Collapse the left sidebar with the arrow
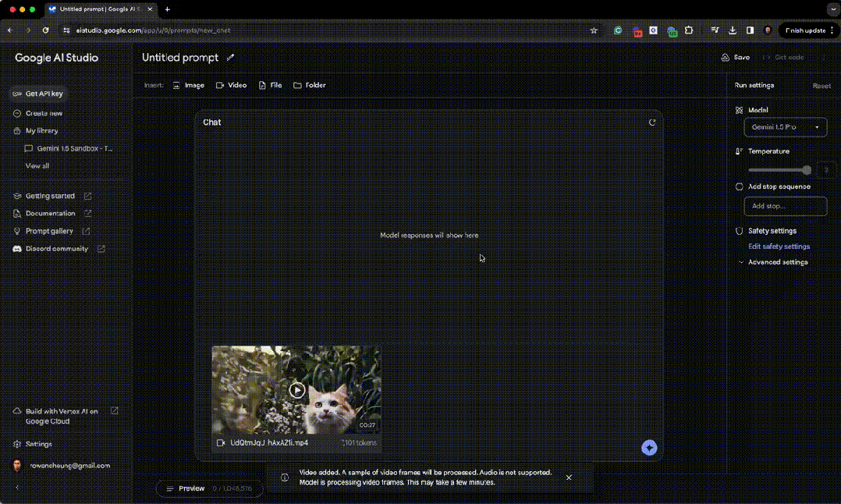 (17, 488)
